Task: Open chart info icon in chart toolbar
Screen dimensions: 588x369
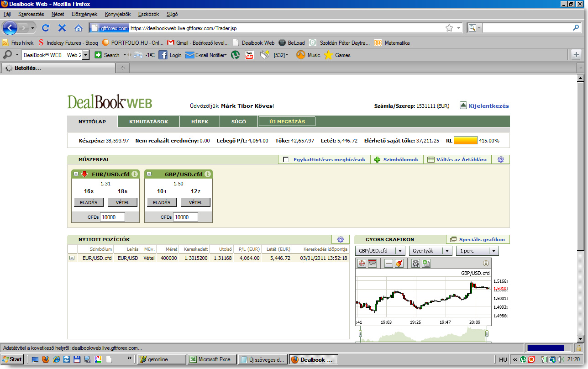Action: point(486,264)
